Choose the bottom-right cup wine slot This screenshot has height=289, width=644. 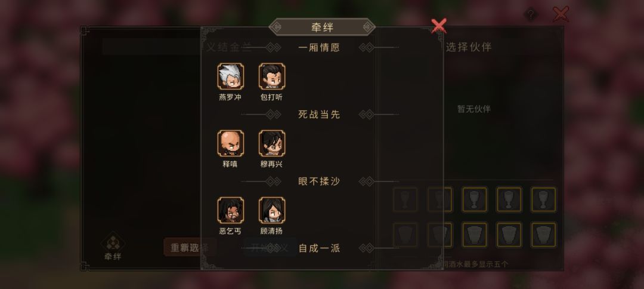(544, 235)
